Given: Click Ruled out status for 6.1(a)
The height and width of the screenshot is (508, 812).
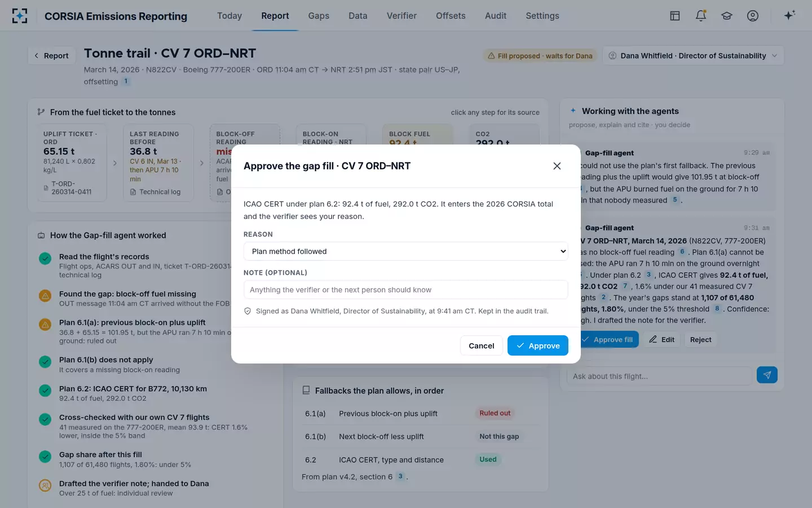Looking at the screenshot, I should [x=495, y=413].
